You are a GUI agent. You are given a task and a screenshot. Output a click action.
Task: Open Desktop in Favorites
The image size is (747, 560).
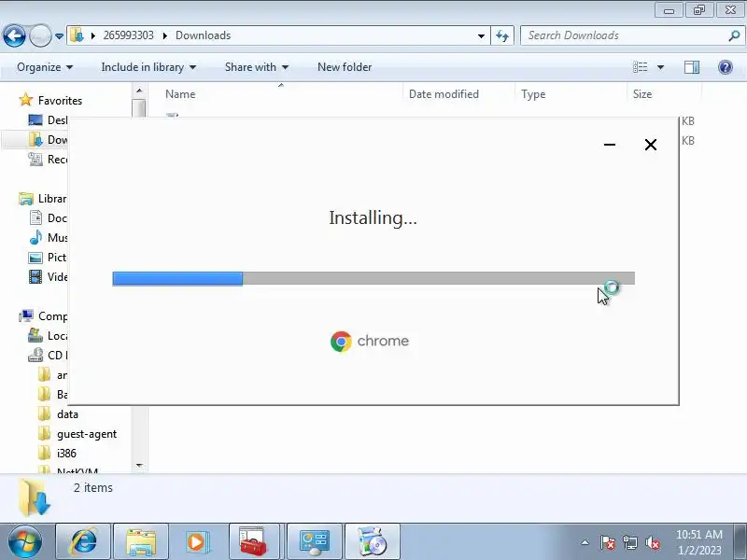coord(48,120)
